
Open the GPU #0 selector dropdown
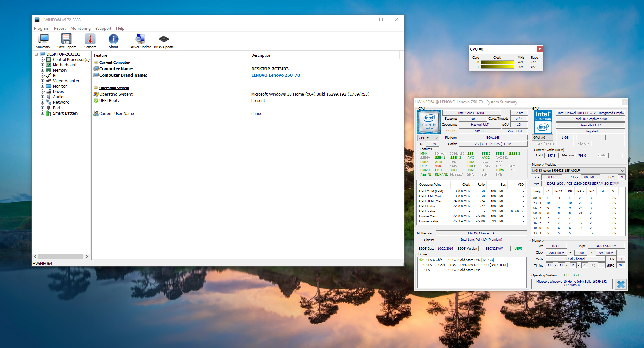click(542, 138)
